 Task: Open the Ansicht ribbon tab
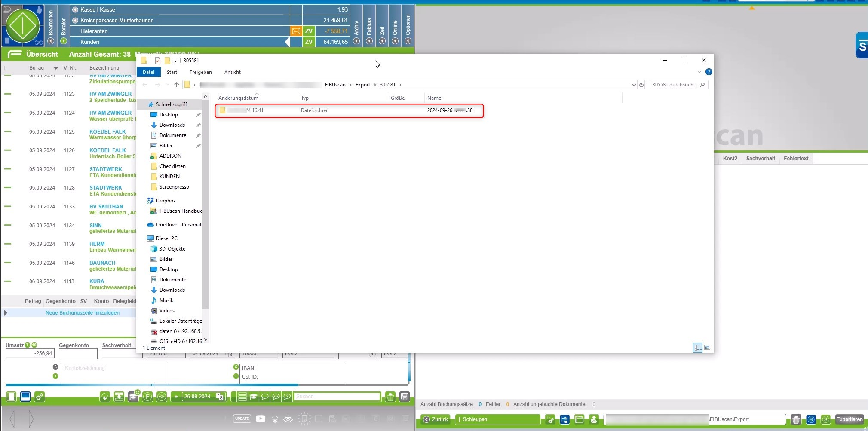232,72
